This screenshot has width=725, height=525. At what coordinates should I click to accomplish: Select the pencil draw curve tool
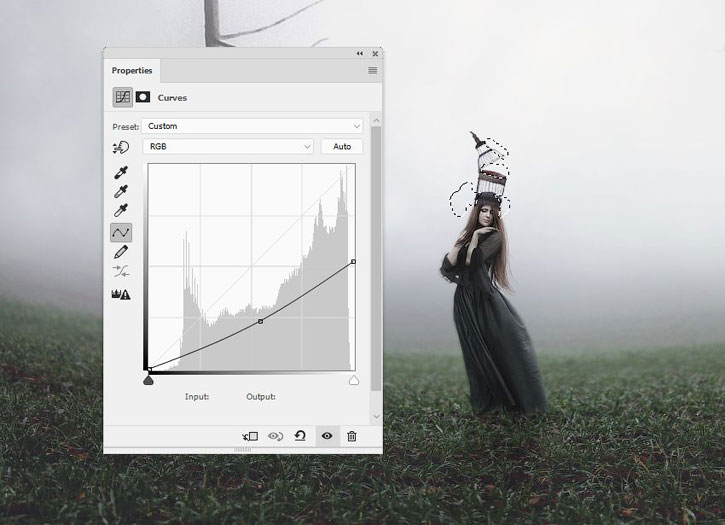pyautogui.click(x=121, y=252)
